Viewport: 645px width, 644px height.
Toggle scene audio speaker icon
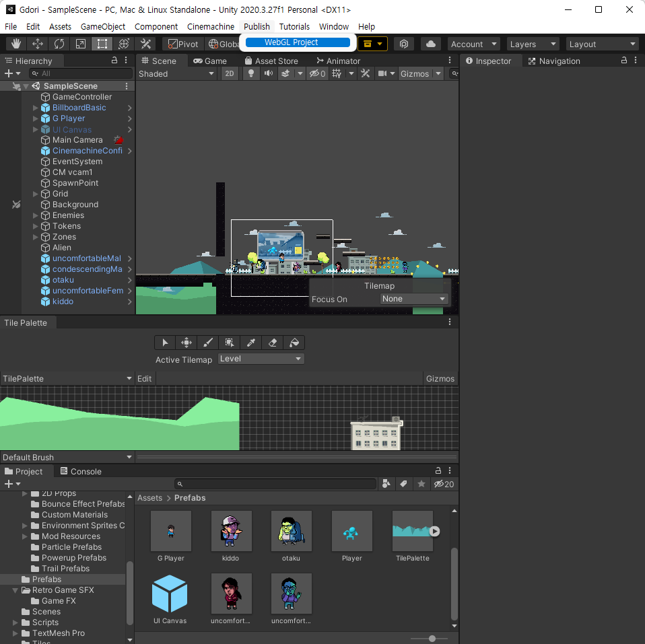click(269, 73)
